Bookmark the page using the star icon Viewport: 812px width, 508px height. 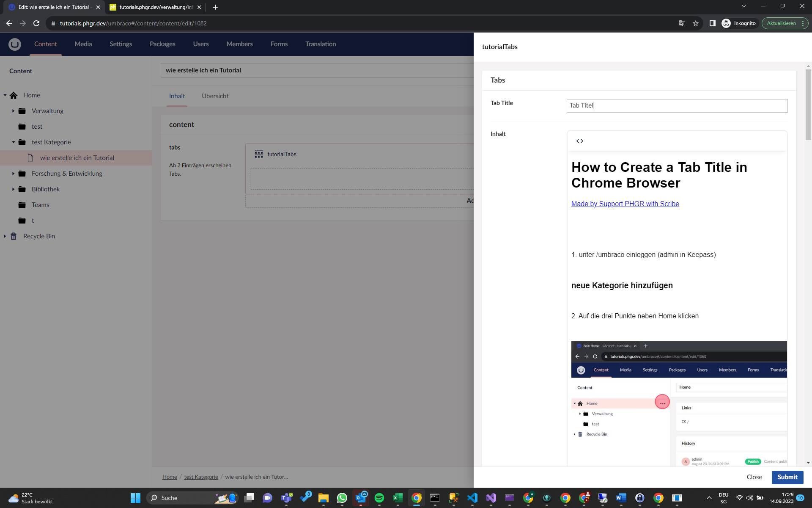click(696, 23)
